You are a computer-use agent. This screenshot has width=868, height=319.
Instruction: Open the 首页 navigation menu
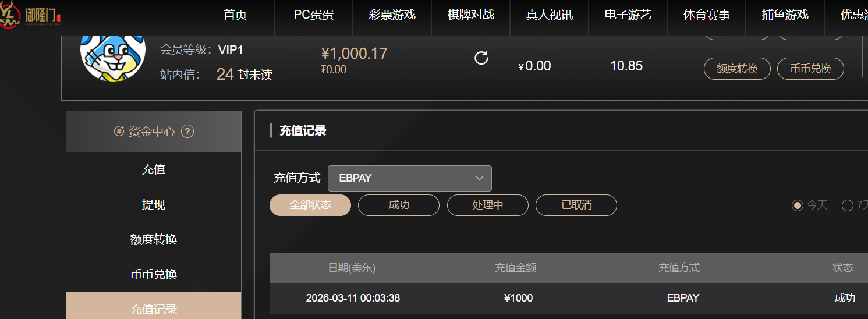coord(235,15)
